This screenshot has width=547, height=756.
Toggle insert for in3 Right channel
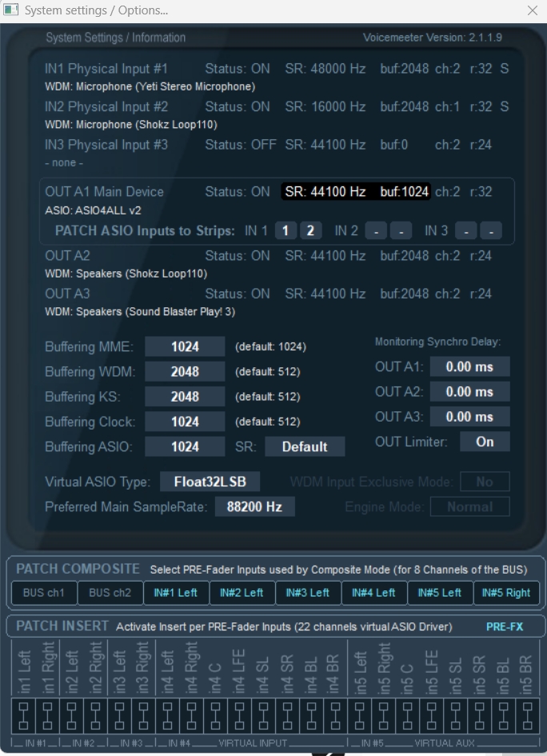pyautogui.click(x=143, y=715)
